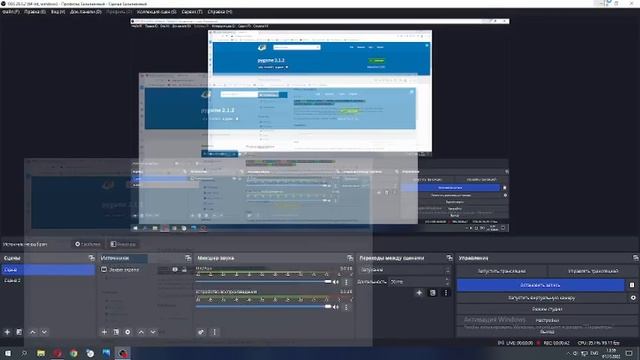Open Windows notification center icon
The height and width of the screenshot is (360, 640).
click(x=630, y=353)
